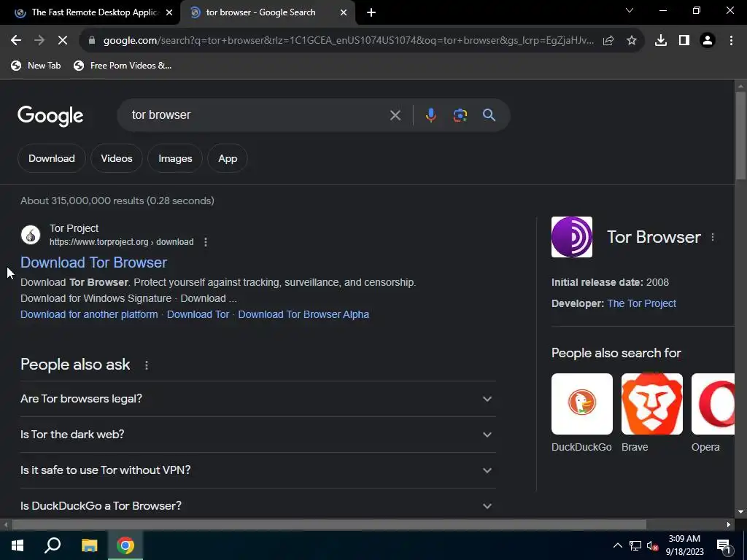Open the Download Tor Browser result

tap(94, 262)
